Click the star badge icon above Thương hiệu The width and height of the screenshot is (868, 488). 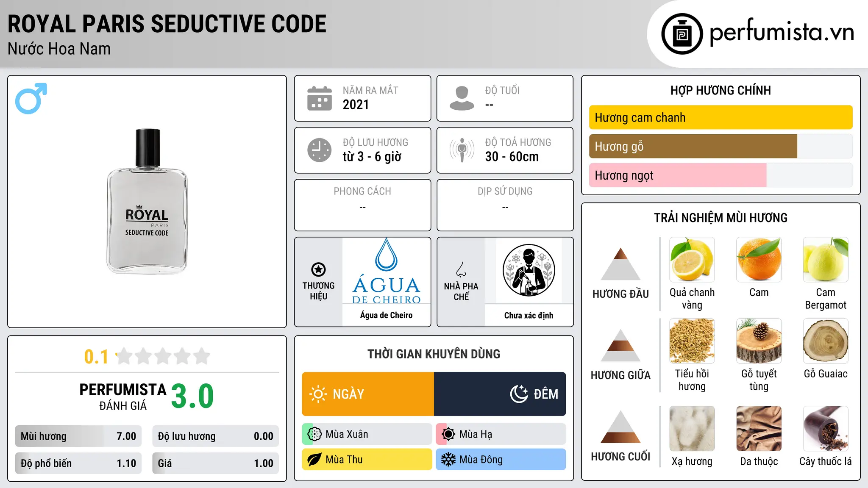[318, 269]
